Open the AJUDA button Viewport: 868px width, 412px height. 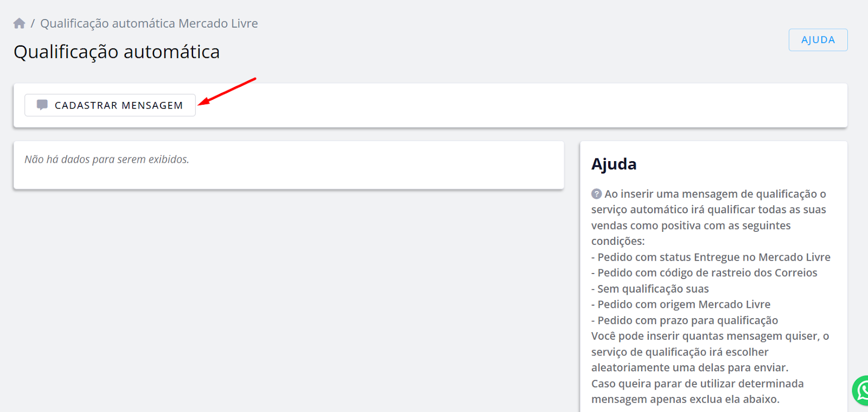click(x=818, y=40)
